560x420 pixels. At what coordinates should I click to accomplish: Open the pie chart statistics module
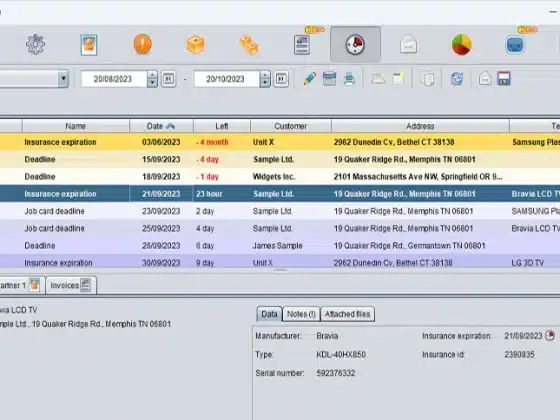click(x=461, y=45)
